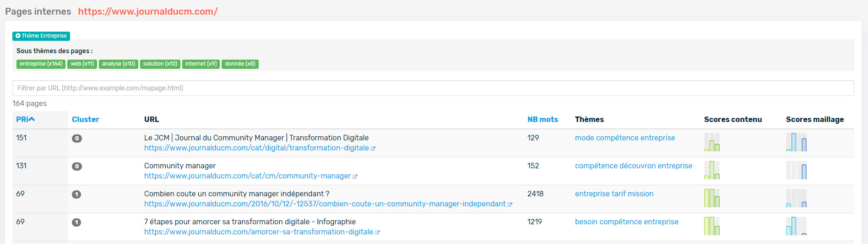
Task: Open themes link entreprise tarif mission
Action: click(x=614, y=194)
